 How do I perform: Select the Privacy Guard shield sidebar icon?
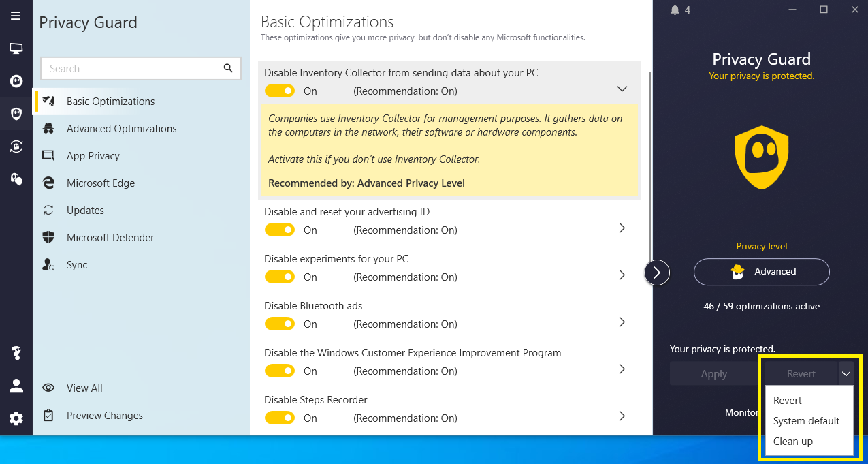tap(16, 114)
